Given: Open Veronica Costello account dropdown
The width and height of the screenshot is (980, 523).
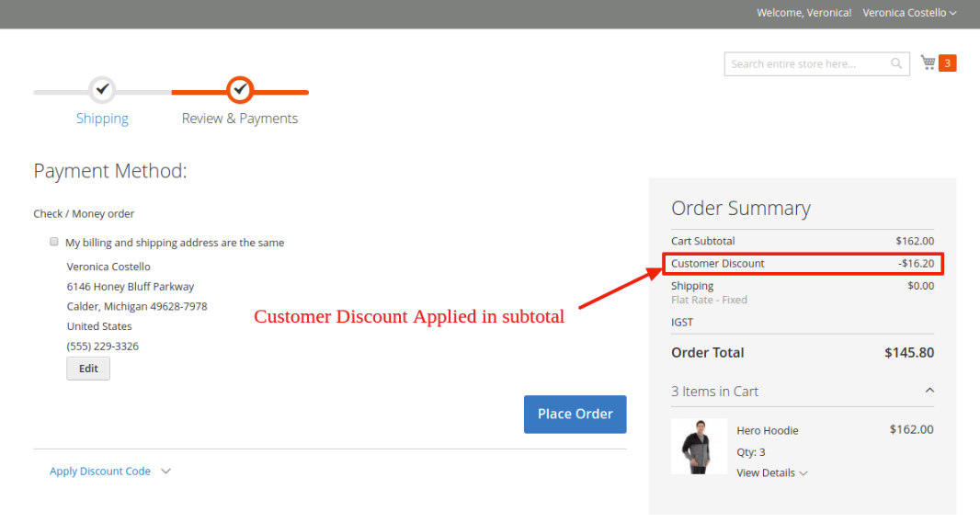Looking at the screenshot, I should click(909, 13).
